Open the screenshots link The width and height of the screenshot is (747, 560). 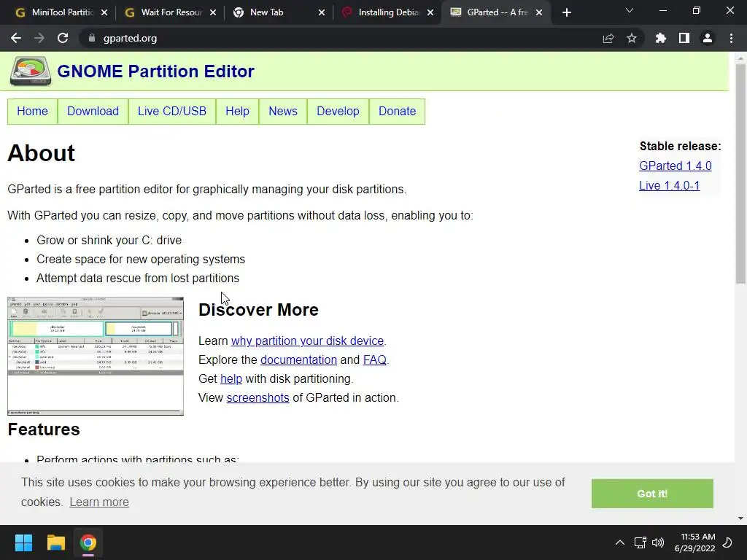(x=258, y=398)
